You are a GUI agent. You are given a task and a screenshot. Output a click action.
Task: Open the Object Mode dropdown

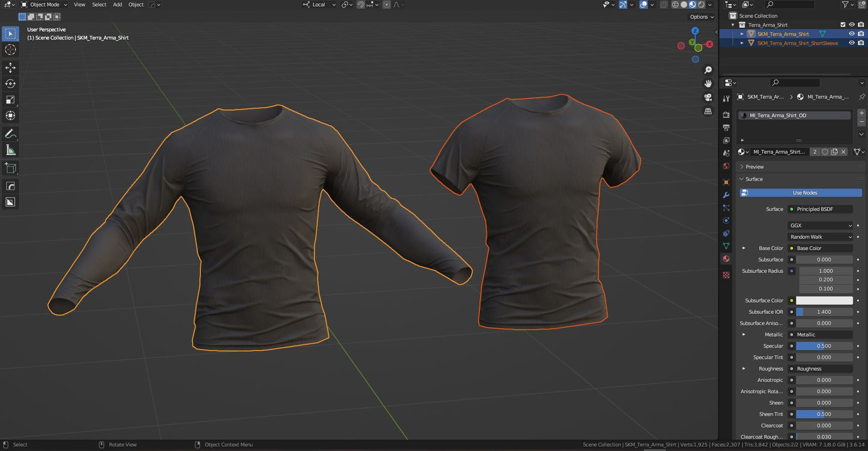45,4
